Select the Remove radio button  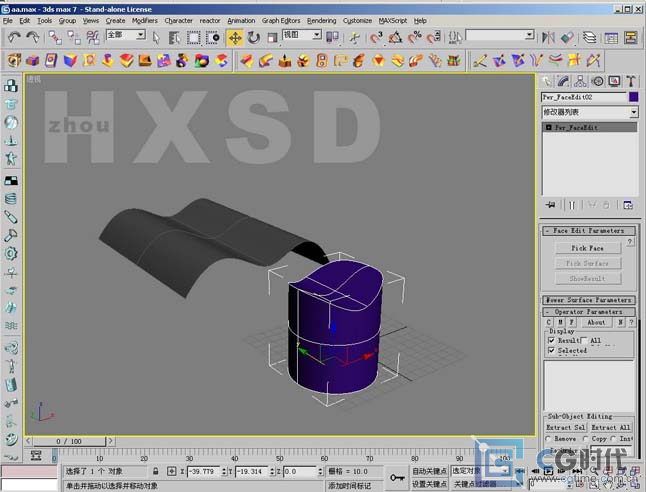pos(548,439)
